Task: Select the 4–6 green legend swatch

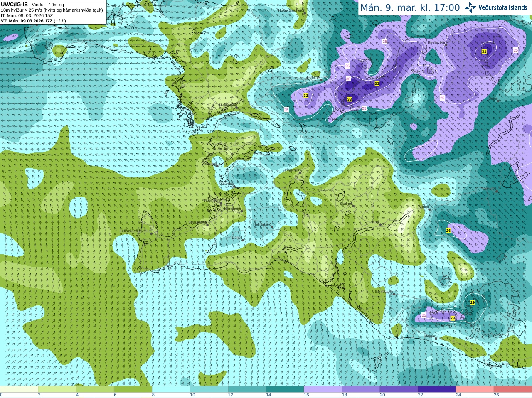Action: pyautogui.click(x=95, y=389)
